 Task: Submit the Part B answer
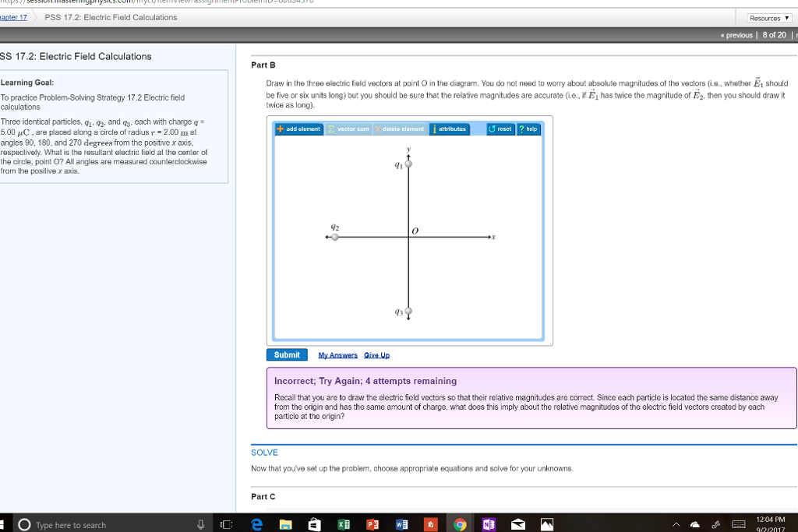click(287, 354)
